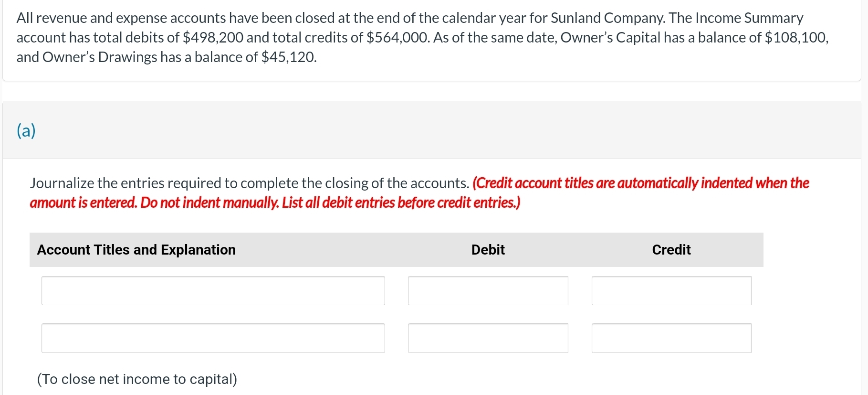The width and height of the screenshot is (868, 395).
Task: Click the Debit field in the second row
Action: click(488, 338)
